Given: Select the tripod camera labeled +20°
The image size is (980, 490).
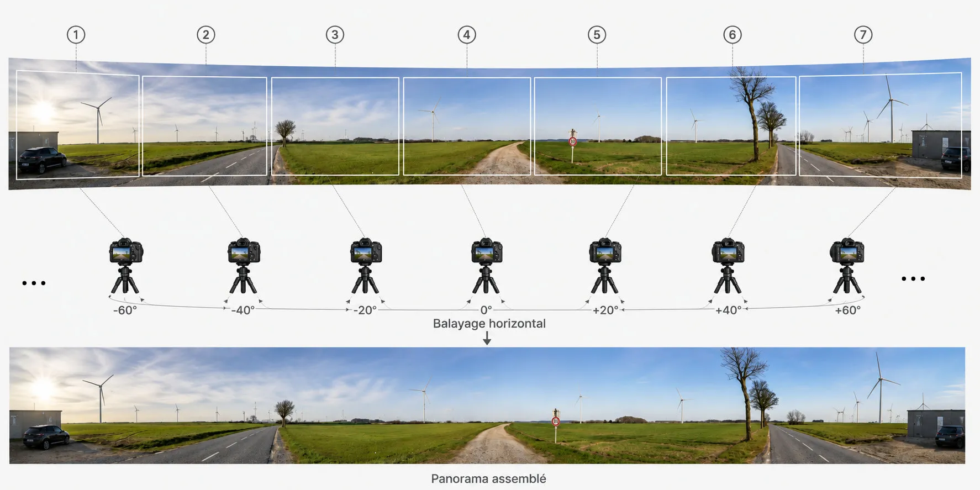Looking at the screenshot, I should point(605,266).
